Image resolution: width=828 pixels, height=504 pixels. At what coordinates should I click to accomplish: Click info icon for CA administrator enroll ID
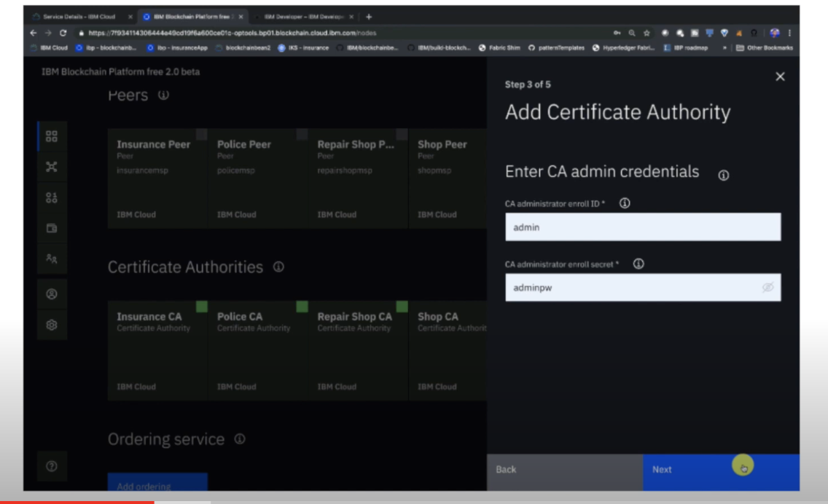pyautogui.click(x=625, y=203)
